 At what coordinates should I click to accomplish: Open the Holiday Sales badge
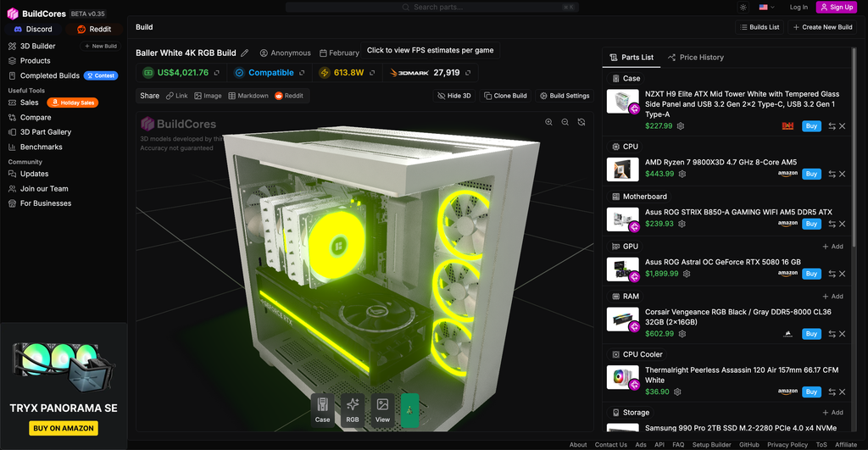click(x=73, y=103)
